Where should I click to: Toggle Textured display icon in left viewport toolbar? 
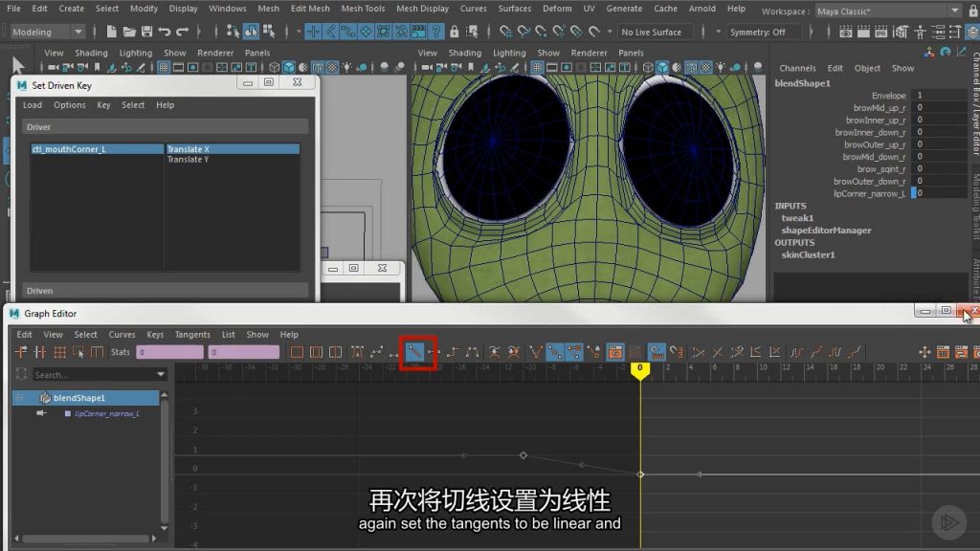[332, 67]
